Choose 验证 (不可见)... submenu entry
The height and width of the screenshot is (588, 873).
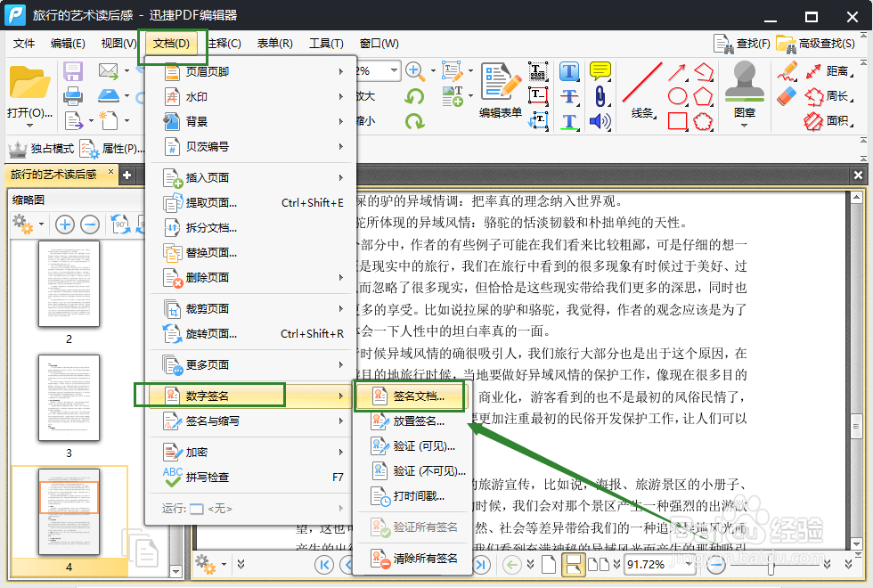pos(412,471)
